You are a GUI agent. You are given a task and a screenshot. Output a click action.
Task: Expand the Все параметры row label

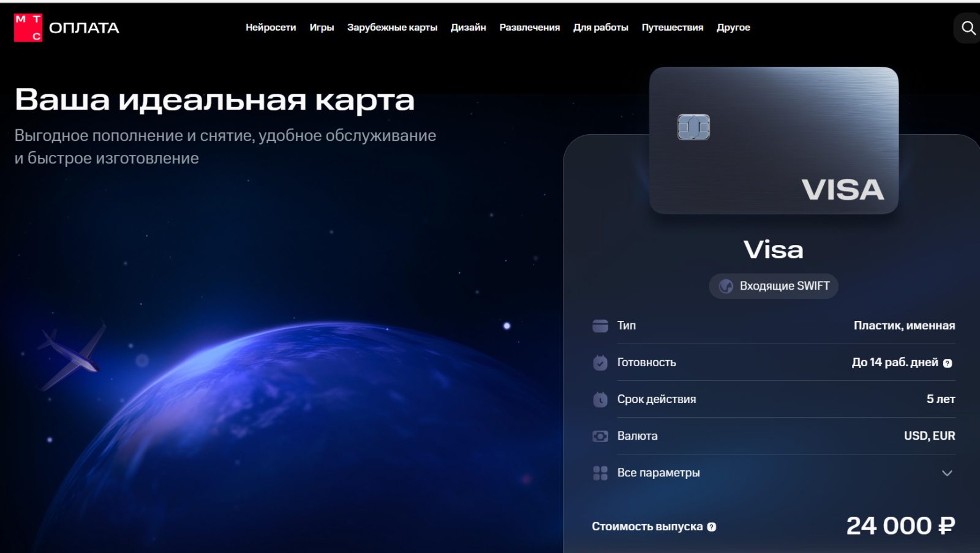click(x=658, y=473)
